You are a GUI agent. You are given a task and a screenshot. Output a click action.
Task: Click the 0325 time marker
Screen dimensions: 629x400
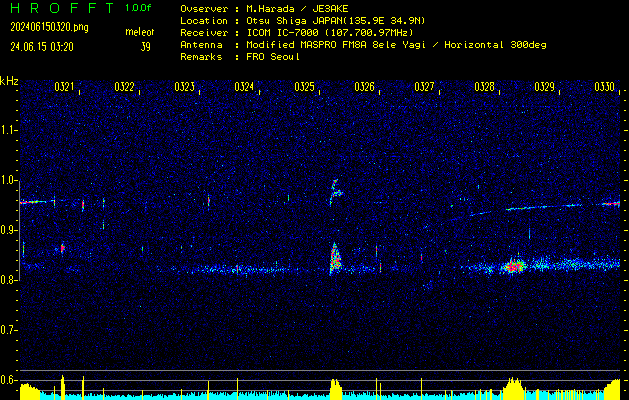(x=305, y=88)
